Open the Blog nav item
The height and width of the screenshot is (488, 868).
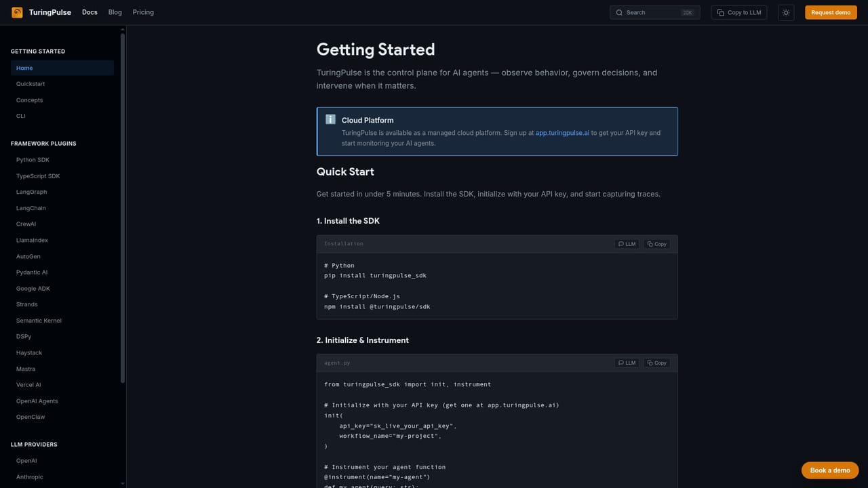(115, 12)
